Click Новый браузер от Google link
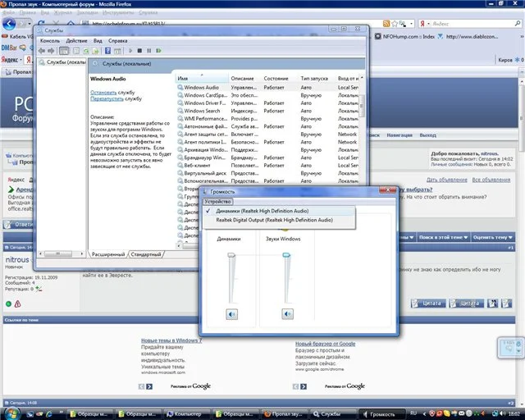 click(x=325, y=344)
